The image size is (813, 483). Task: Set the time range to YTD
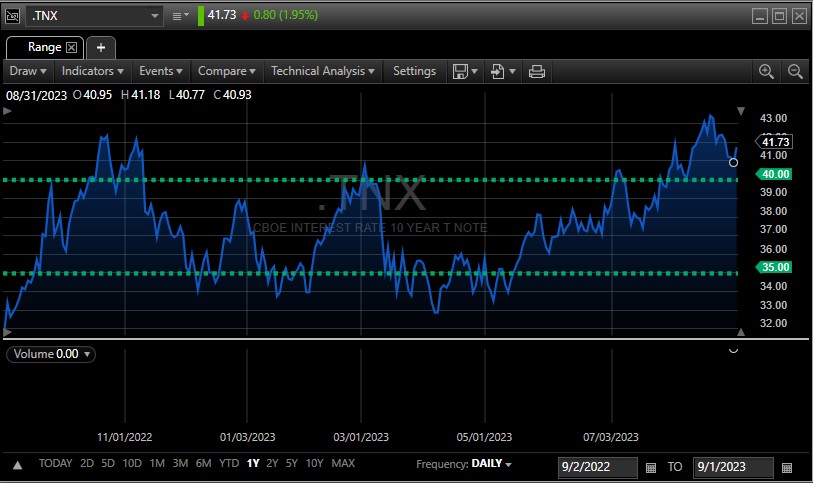point(229,464)
